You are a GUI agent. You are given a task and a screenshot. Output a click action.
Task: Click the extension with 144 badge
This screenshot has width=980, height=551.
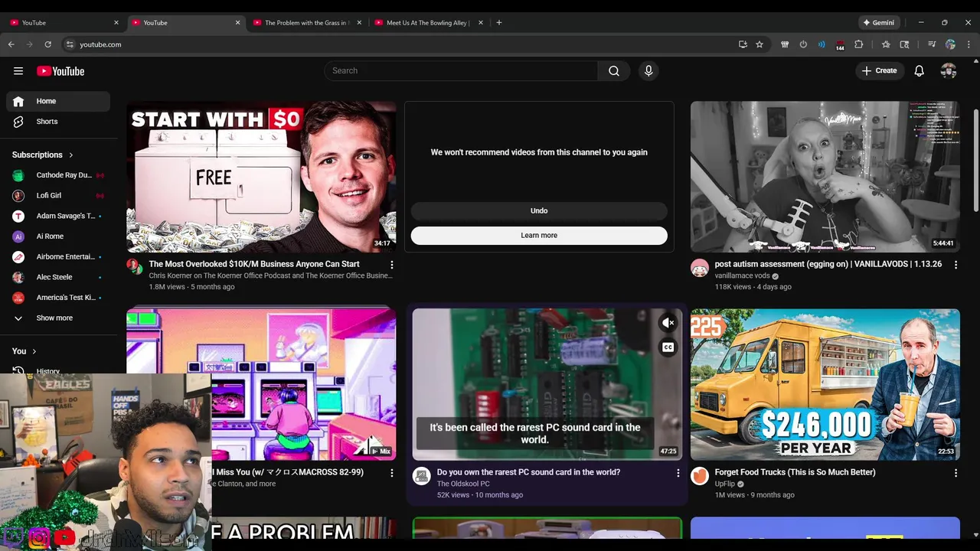click(840, 45)
